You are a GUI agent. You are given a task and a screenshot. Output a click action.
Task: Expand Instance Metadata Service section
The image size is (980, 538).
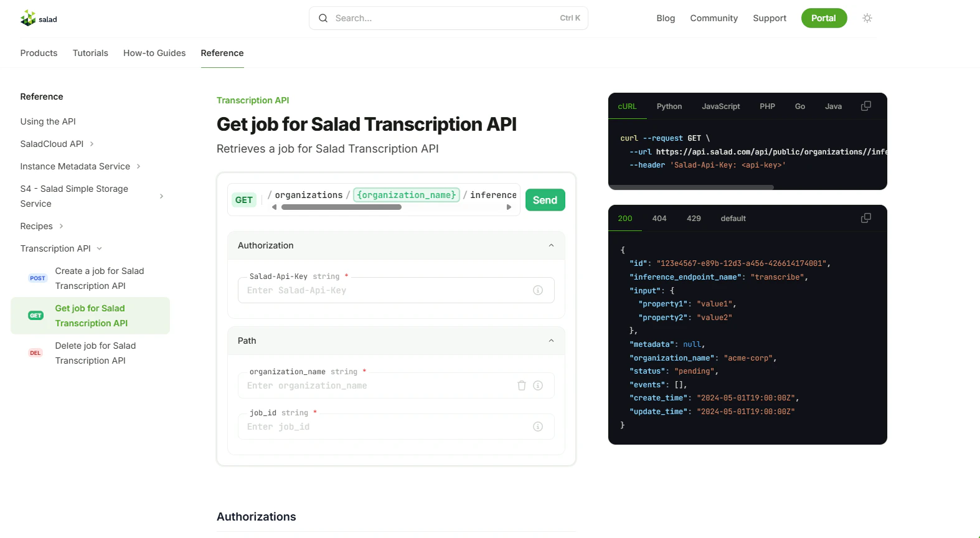pyautogui.click(x=138, y=166)
